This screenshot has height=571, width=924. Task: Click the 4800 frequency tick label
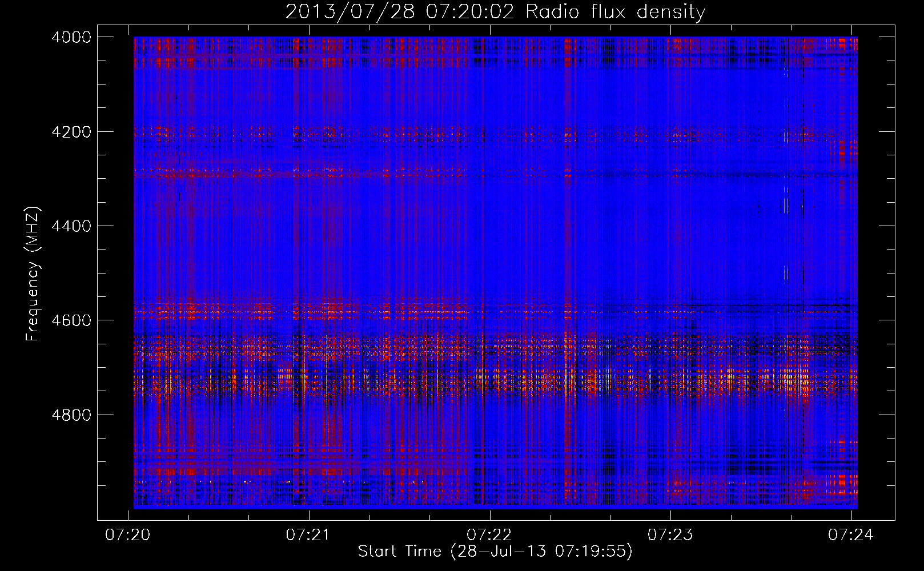point(71,415)
